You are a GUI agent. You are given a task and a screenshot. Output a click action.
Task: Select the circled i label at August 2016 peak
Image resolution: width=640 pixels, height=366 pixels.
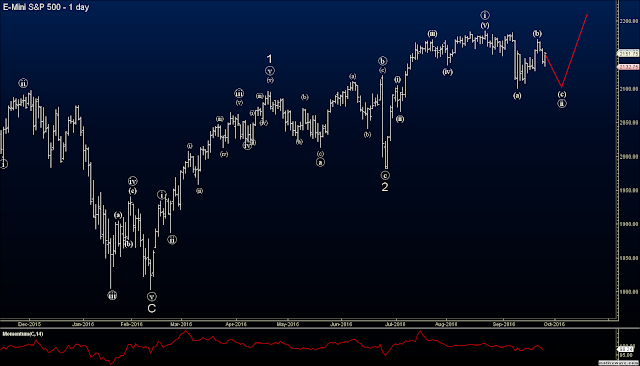tap(484, 16)
